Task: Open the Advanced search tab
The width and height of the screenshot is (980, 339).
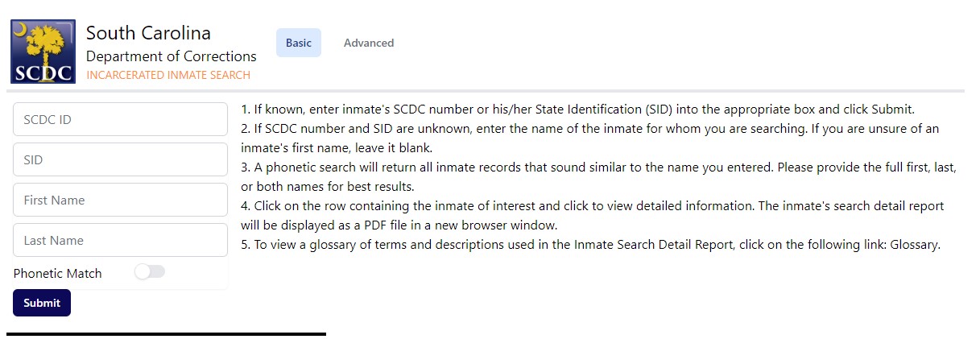Action: pyautogui.click(x=368, y=43)
